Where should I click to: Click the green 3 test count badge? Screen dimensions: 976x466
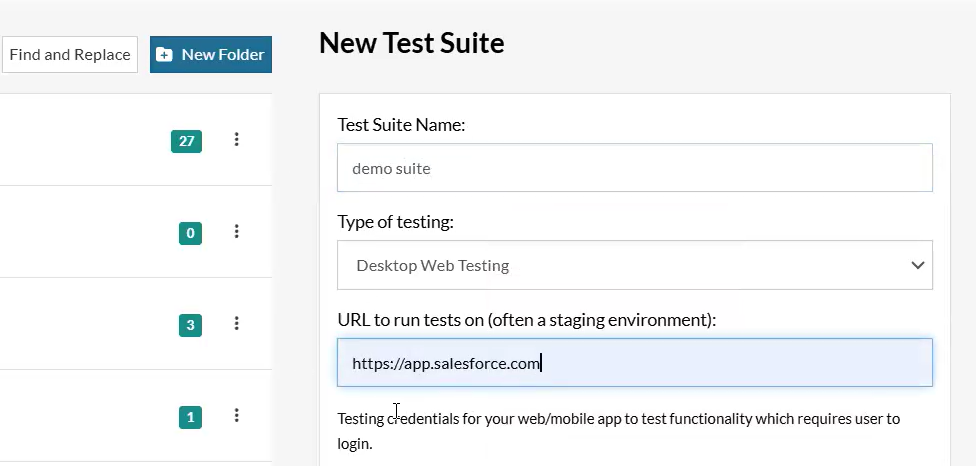[x=190, y=325]
